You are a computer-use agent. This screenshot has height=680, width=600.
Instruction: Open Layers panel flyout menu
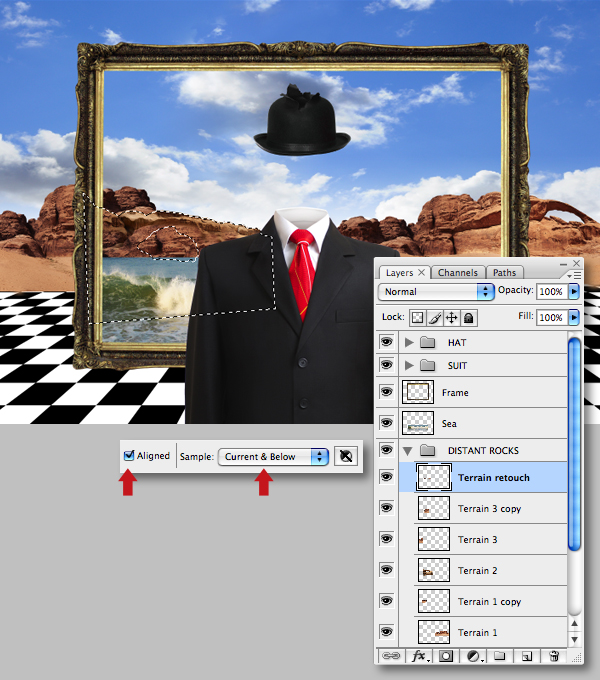coord(574,275)
